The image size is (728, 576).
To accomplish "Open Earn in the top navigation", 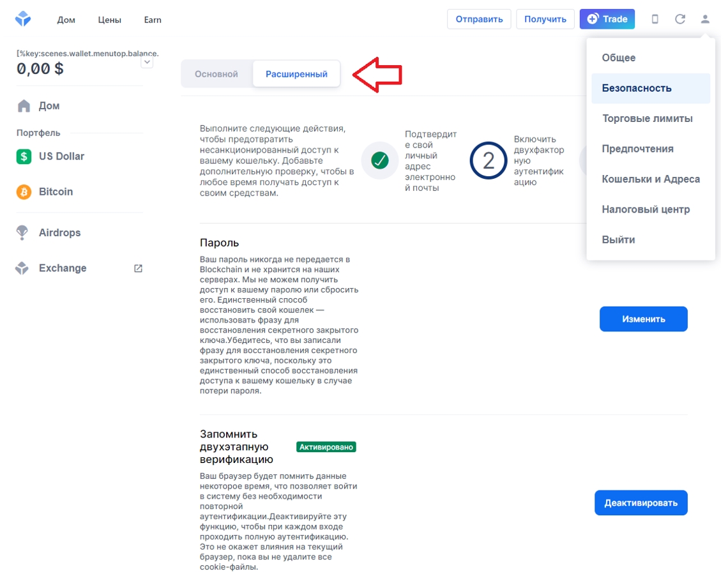I will [153, 20].
